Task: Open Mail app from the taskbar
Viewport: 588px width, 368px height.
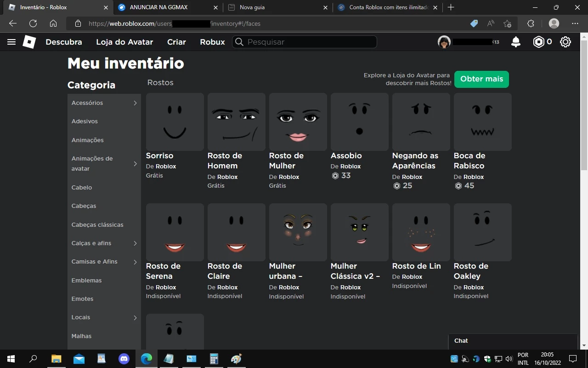Action: tap(79, 359)
